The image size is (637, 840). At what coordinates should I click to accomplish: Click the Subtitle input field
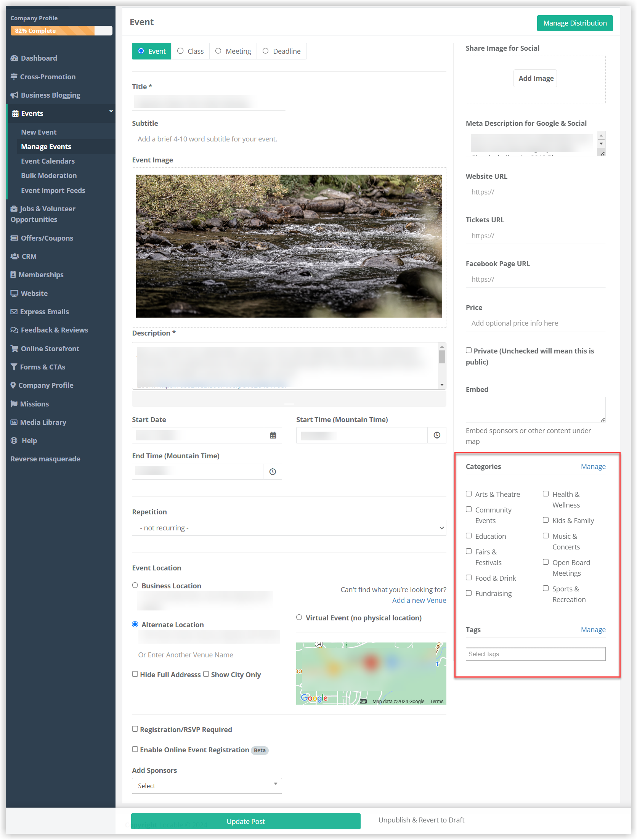tap(209, 139)
